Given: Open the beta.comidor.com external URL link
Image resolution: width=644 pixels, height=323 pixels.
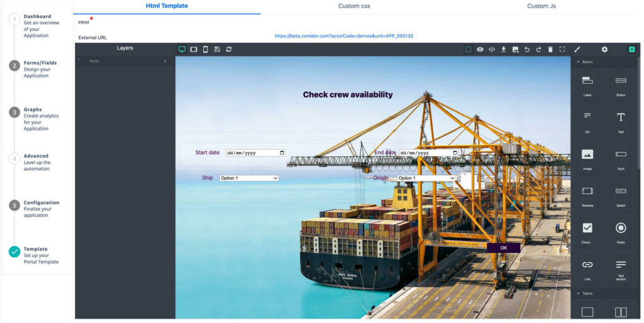Looking at the screenshot, I should click(343, 36).
